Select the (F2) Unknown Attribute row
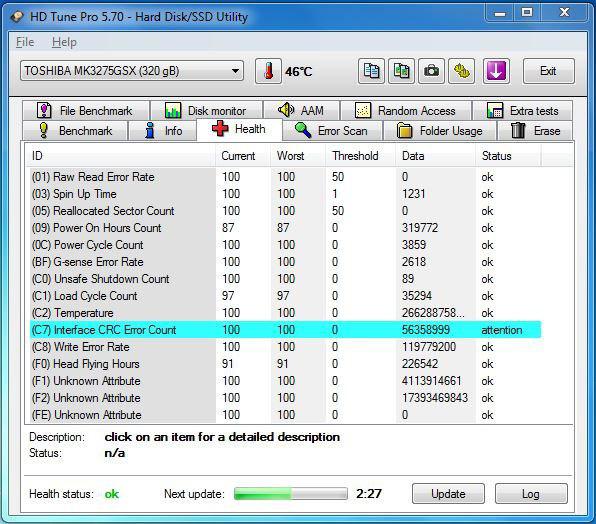This screenshot has height=524, width=596. coord(285,398)
